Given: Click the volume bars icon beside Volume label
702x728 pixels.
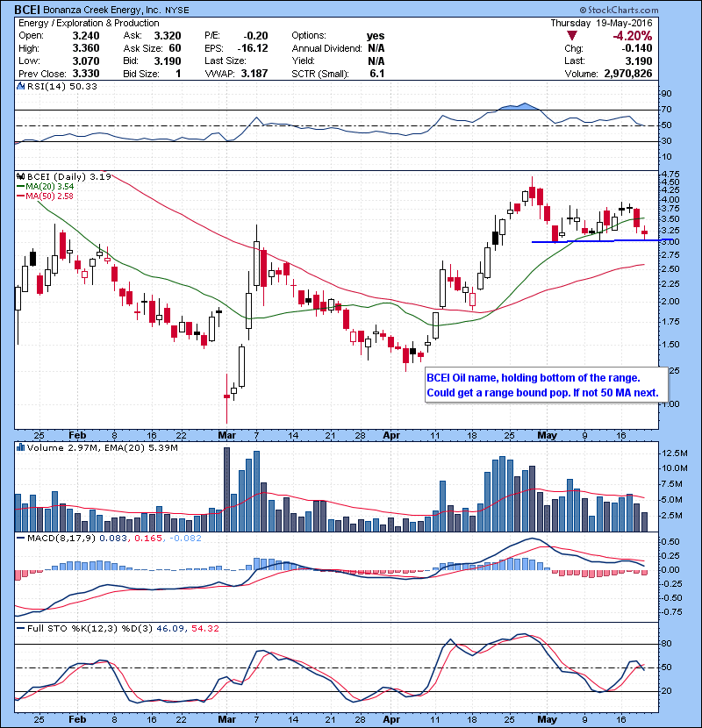Looking at the screenshot, I should click(20, 447).
